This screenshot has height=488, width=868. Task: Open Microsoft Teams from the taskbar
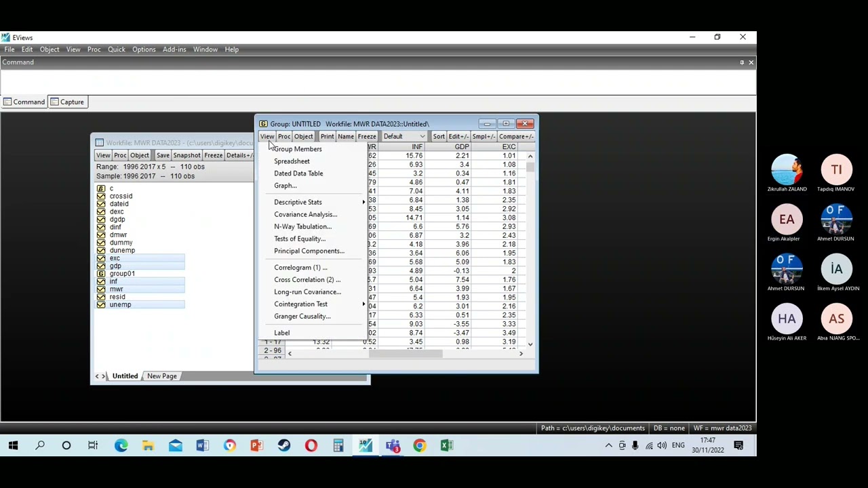[x=393, y=445]
